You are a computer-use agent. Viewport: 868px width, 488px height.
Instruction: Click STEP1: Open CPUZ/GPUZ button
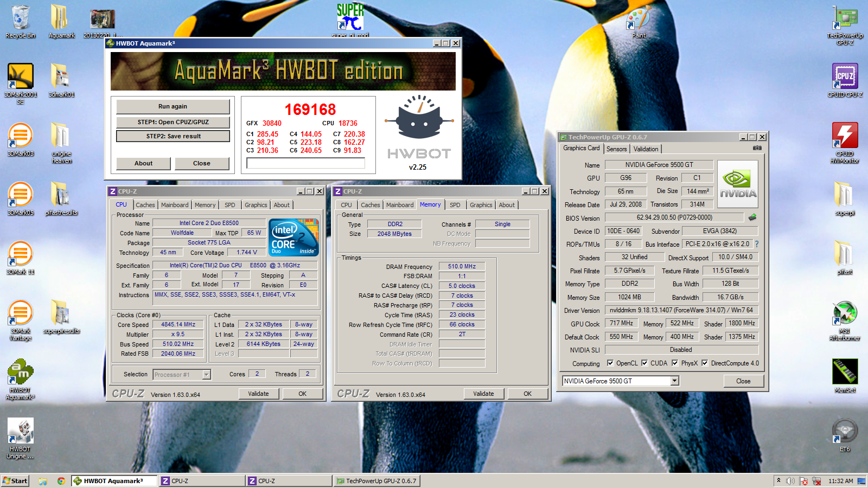pos(173,122)
